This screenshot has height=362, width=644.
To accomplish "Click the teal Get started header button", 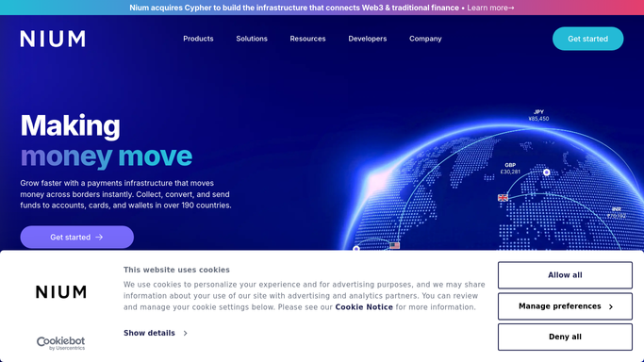I will pos(587,39).
